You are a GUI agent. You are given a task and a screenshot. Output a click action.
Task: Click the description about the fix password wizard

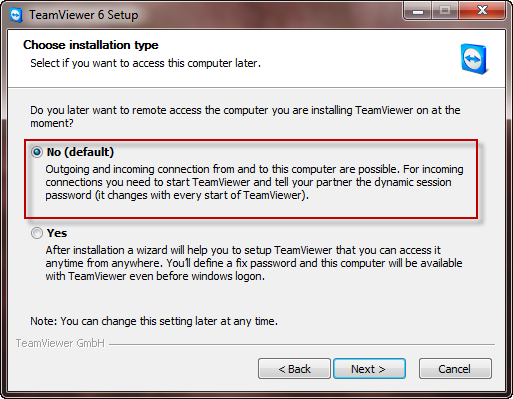pyautogui.click(x=254, y=263)
